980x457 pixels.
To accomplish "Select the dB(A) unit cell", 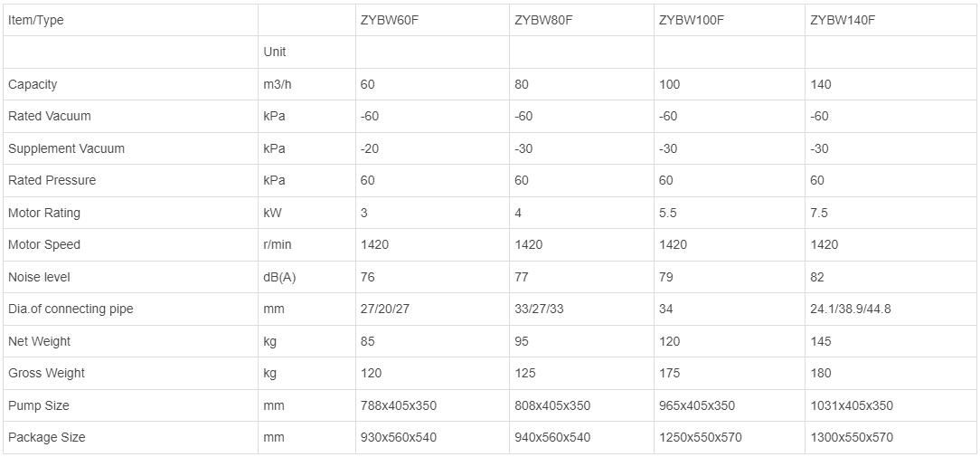I will coord(279,277).
